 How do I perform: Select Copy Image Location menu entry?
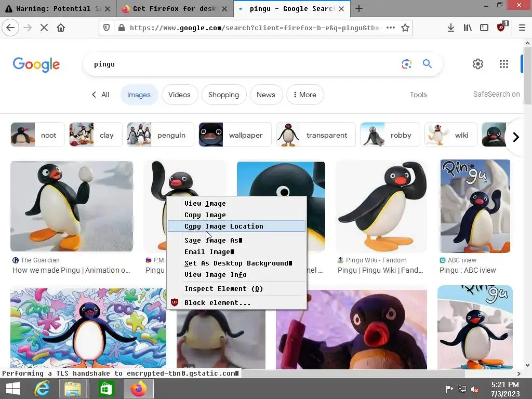coord(236,227)
